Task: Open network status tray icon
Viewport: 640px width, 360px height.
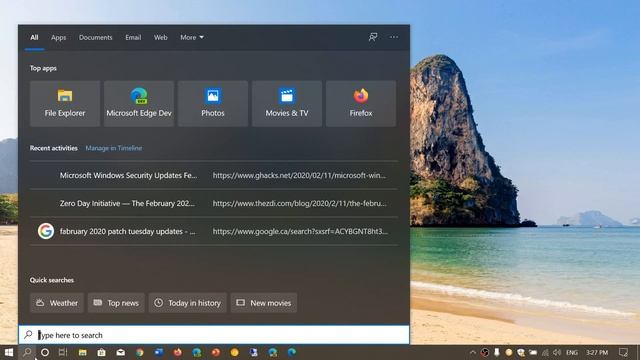Action: (545, 352)
